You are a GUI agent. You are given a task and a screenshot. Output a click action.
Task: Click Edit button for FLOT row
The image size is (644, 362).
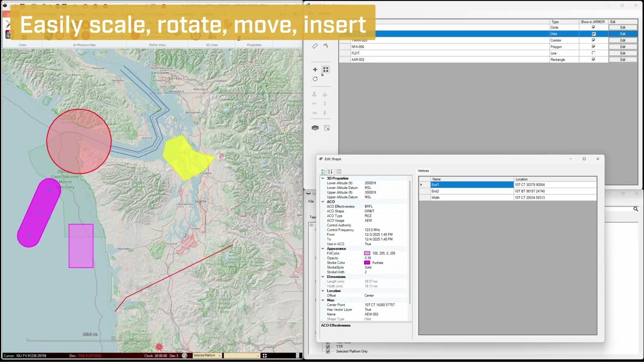click(x=623, y=53)
